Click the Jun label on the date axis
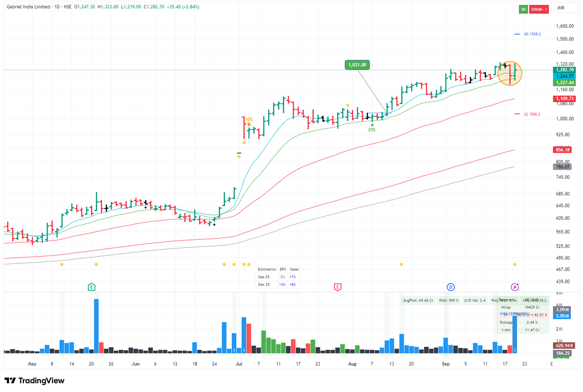The height and width of the screenshot is (392, 583). pos(136,363)
